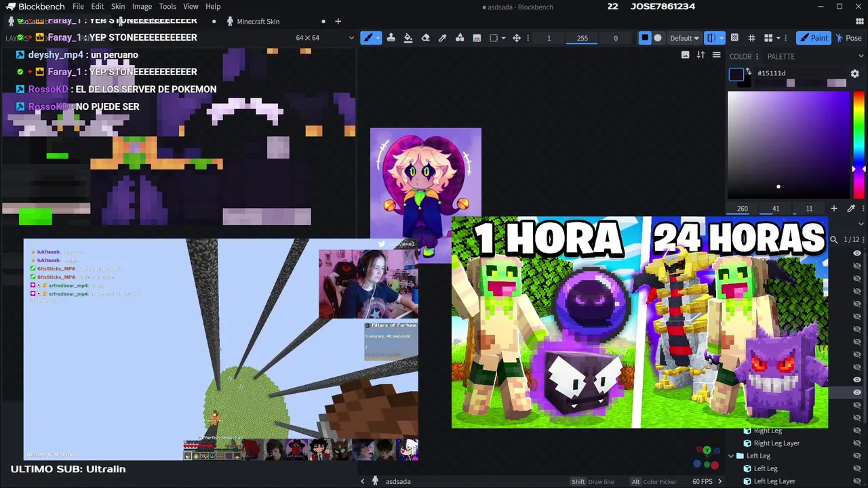Click the plus icon to open new tab
This screenshot has height=488, width=868.
338,21
